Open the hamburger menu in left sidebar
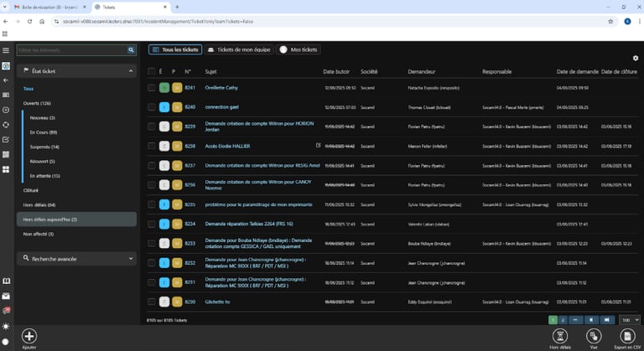Viewport: 644px width, 351px height. coord(6,50)
